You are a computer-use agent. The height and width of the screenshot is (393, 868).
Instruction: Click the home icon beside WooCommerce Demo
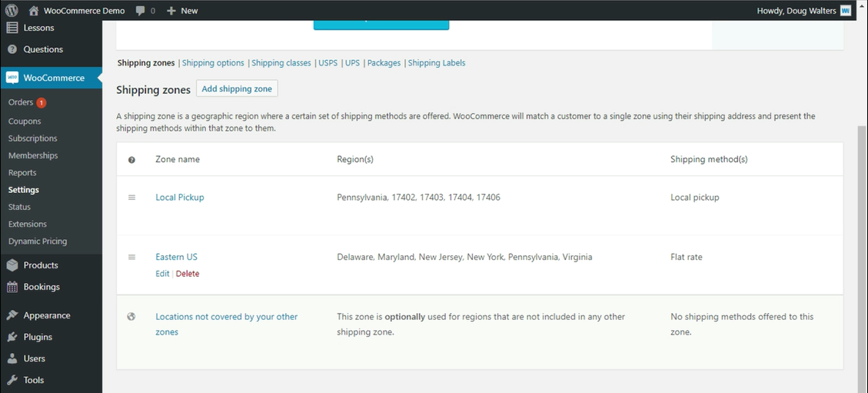[x=34, y=11]
